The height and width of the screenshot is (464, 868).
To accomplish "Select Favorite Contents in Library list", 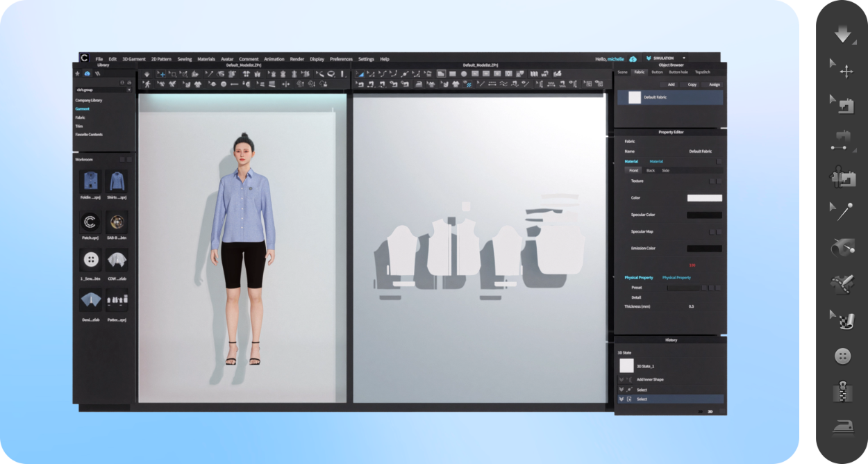I will (89, 135).
